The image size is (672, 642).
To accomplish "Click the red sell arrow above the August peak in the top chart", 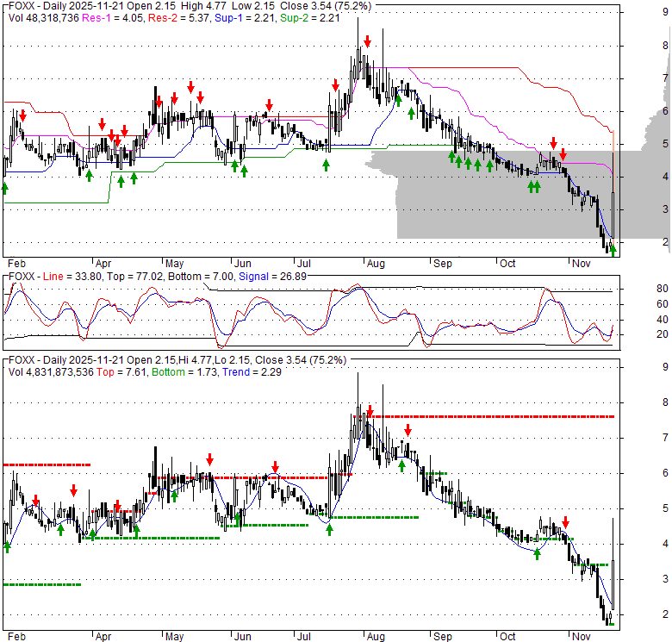I will 367,41.
